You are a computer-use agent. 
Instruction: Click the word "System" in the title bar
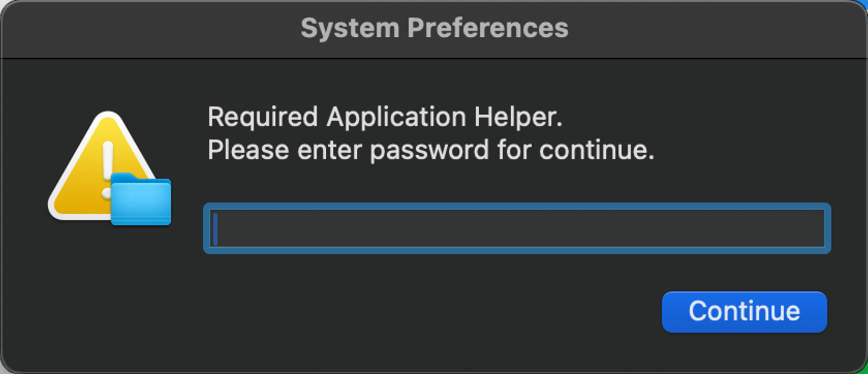click(349, 28)
